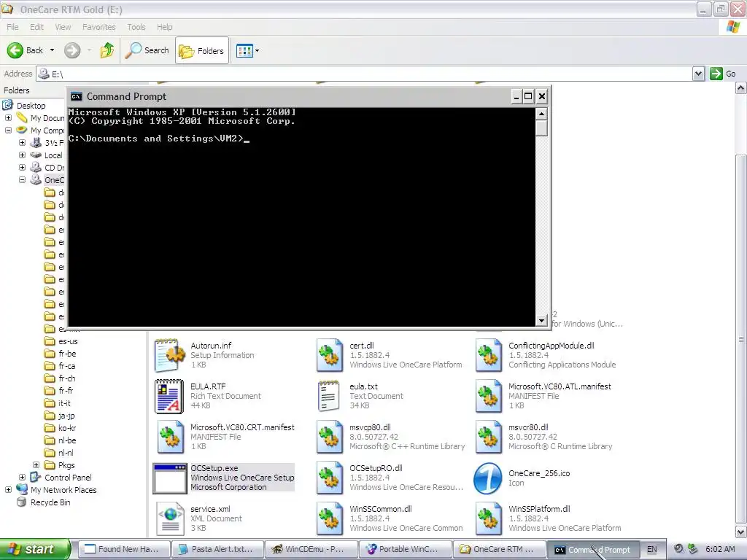Switch to WinCDEmu taskbar button
Screen dimensions: 747x560
click(x=311, y=550)
